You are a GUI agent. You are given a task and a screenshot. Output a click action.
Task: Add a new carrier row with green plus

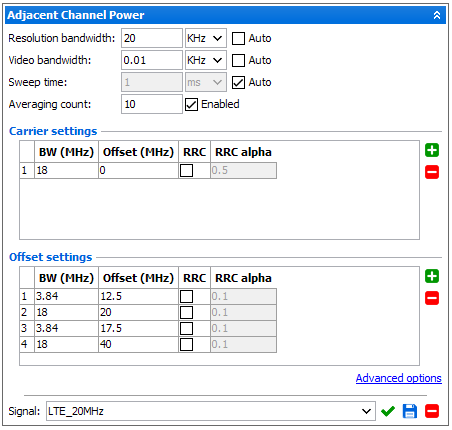coord(432,150)
